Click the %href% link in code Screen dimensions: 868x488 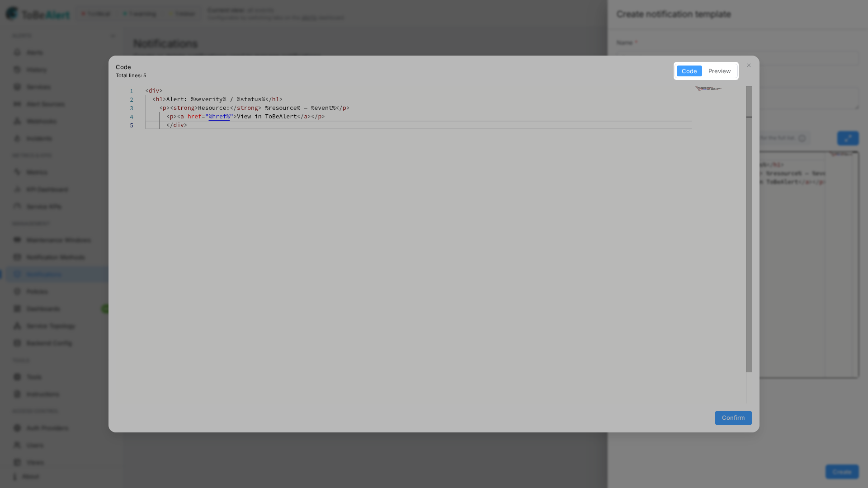[x=219, y=117]
